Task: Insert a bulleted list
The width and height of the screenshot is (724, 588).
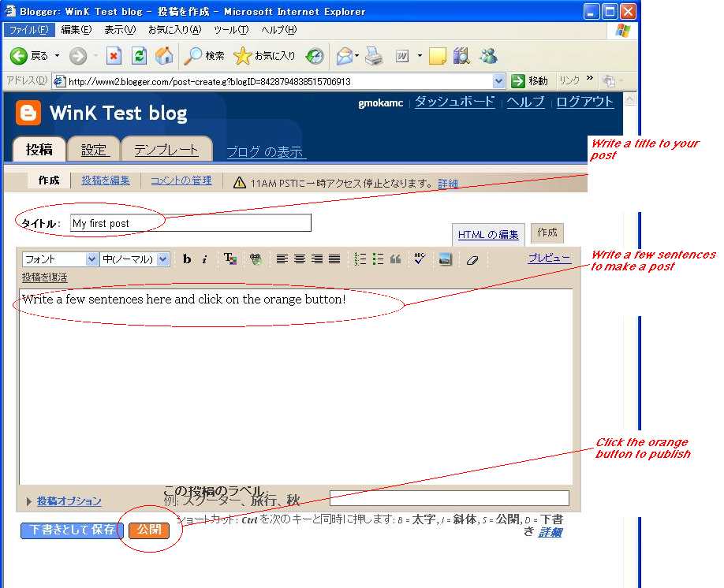Action: pyautogui.click(x=378, y=259)
